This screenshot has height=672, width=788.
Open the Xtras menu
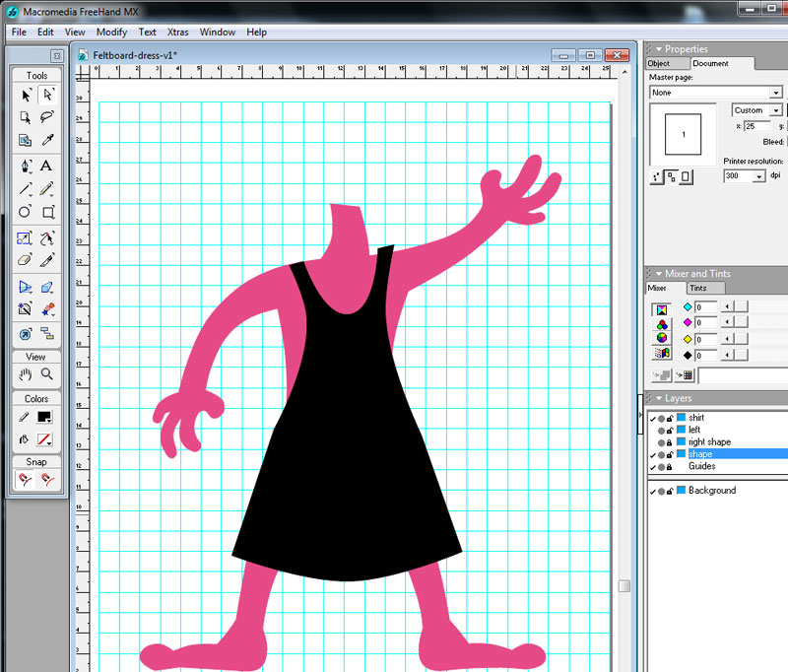coord(178,32)
